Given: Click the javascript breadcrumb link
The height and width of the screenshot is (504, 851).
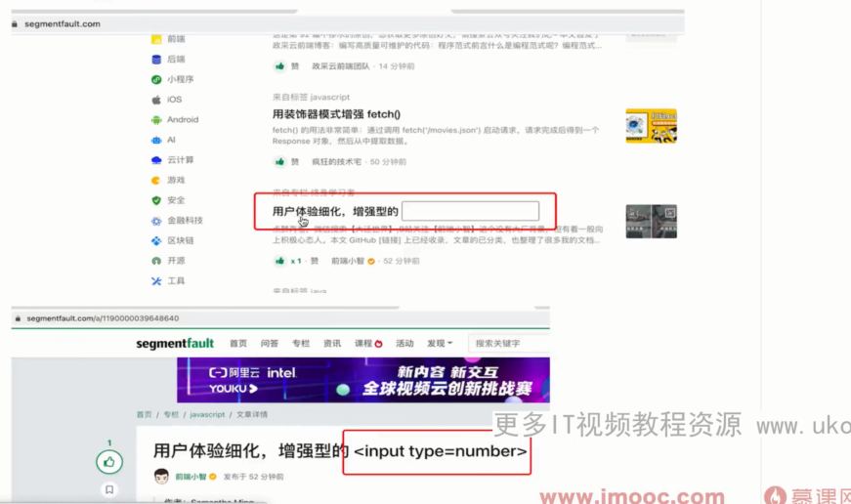Looking at the screenshot, I should pyautogui.click(x=207, y=414).
